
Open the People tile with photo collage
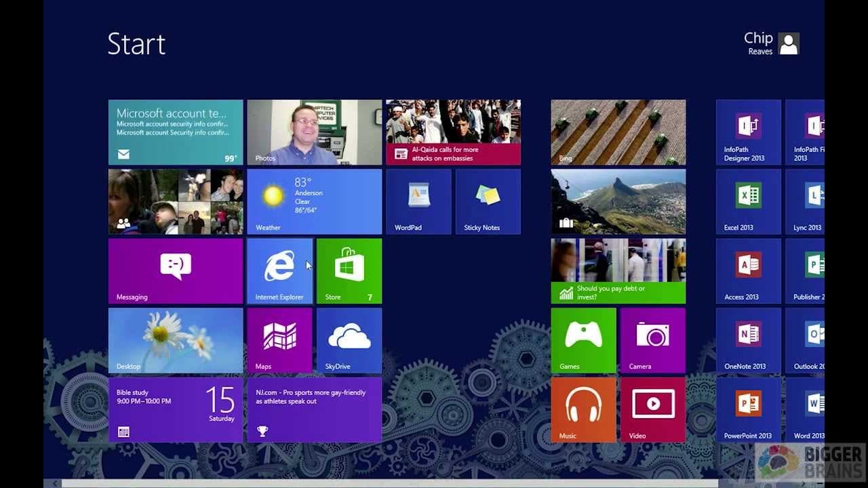coord(176,202)
